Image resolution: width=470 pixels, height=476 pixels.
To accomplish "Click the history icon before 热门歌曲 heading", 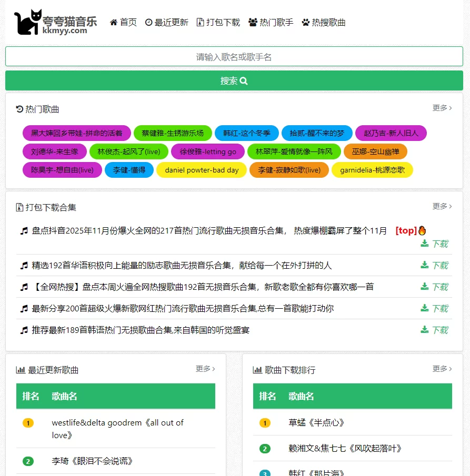I will pyautogui.click(x=20, y=109).
